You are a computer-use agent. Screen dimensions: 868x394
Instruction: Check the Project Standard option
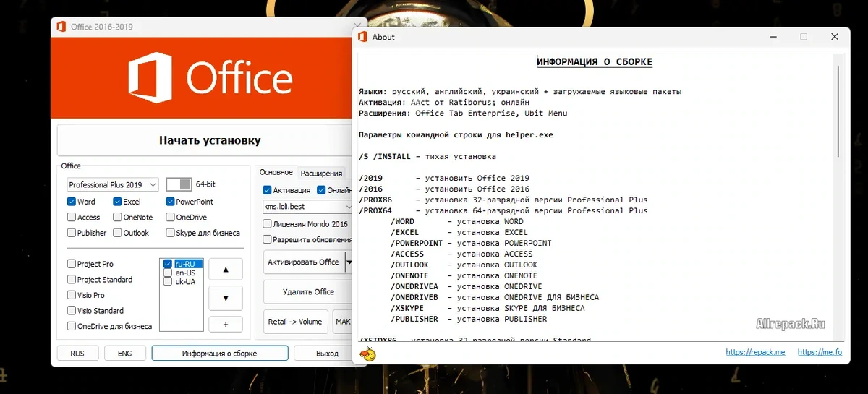pos(72,279)
